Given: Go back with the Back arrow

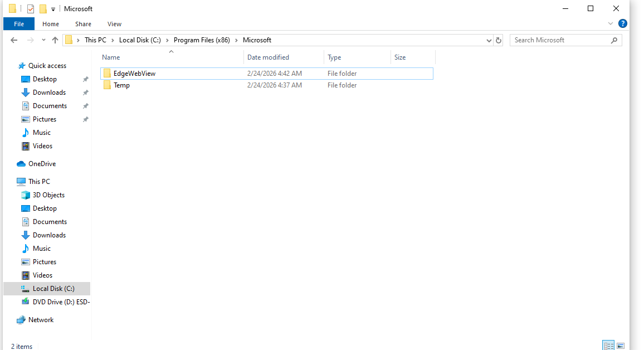Looking at the screenshot, I should [14, 40].
